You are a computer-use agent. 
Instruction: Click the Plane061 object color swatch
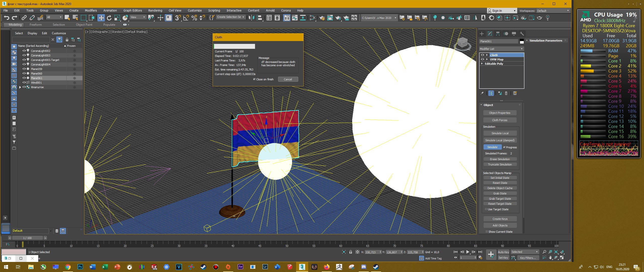pyautogui.click(x=522, y=41)
